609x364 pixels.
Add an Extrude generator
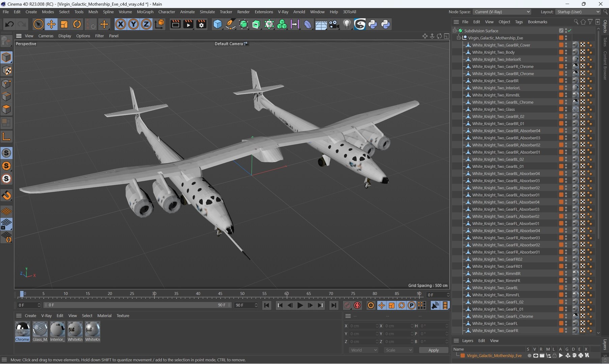coord(256,24)
